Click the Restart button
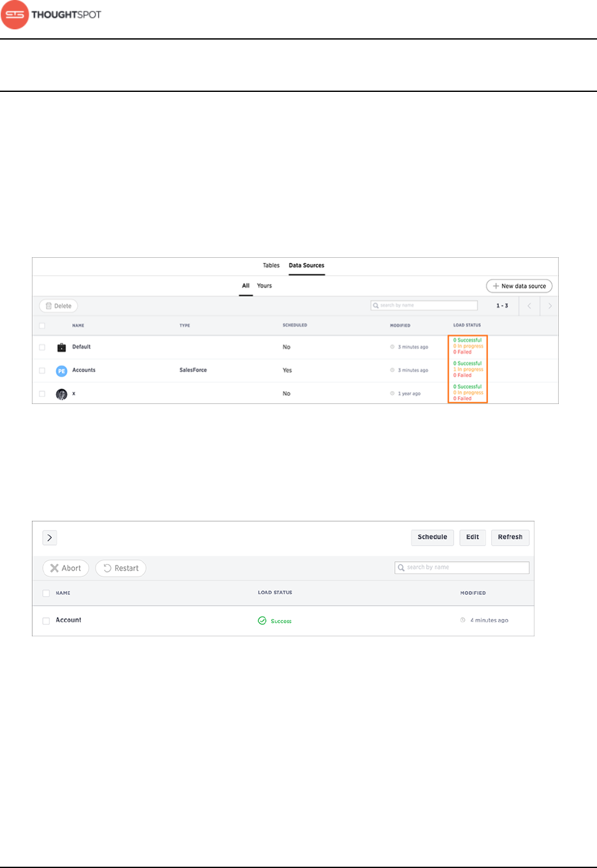The image size is (597, 868). point(121,568)
